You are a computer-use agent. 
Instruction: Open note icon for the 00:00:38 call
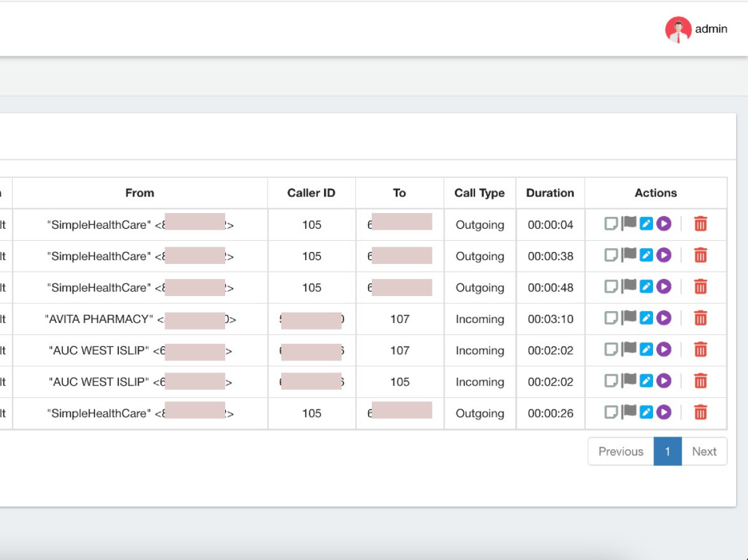click(x=610, y=255)
